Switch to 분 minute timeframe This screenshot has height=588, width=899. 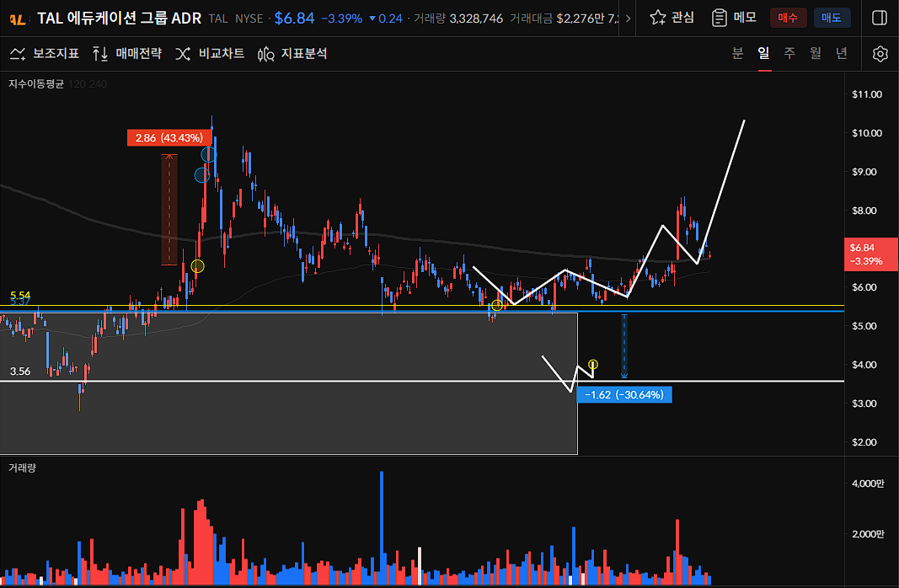tap(737, 54)
